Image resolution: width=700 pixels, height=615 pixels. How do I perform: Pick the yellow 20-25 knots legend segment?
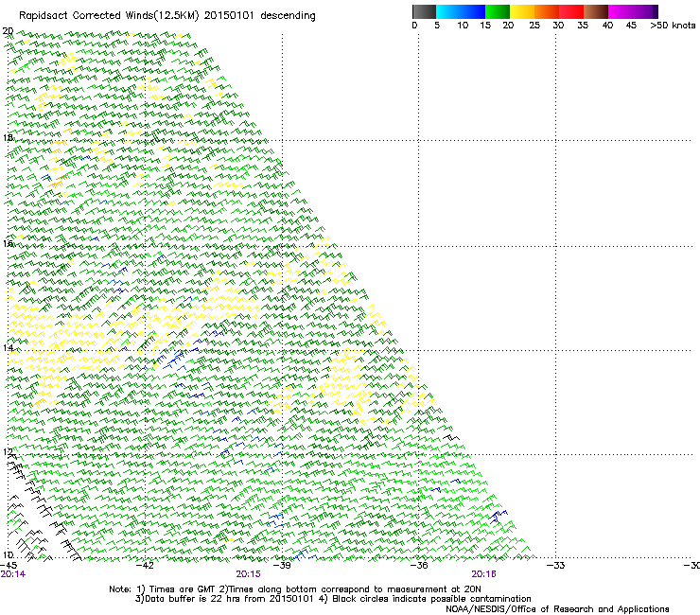tap(522, 11)
